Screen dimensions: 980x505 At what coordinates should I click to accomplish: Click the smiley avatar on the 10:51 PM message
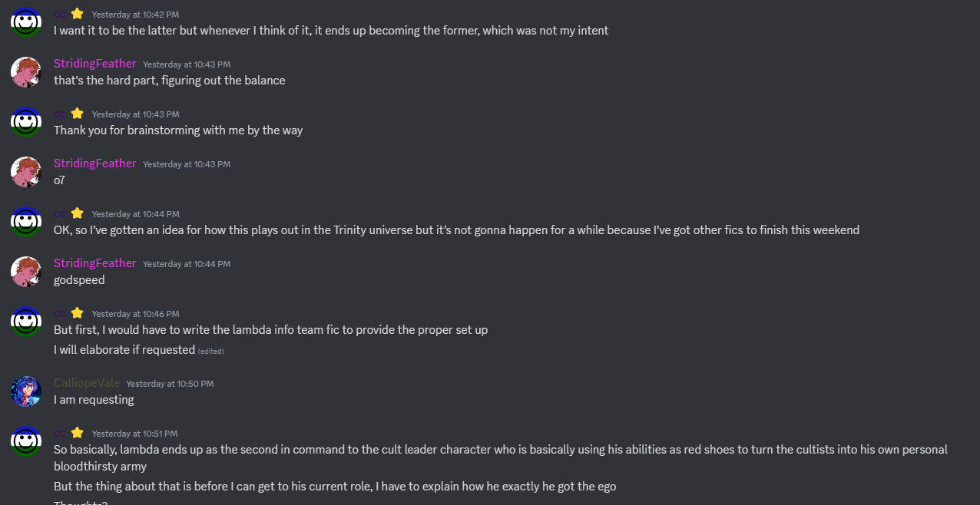[26, 441]
